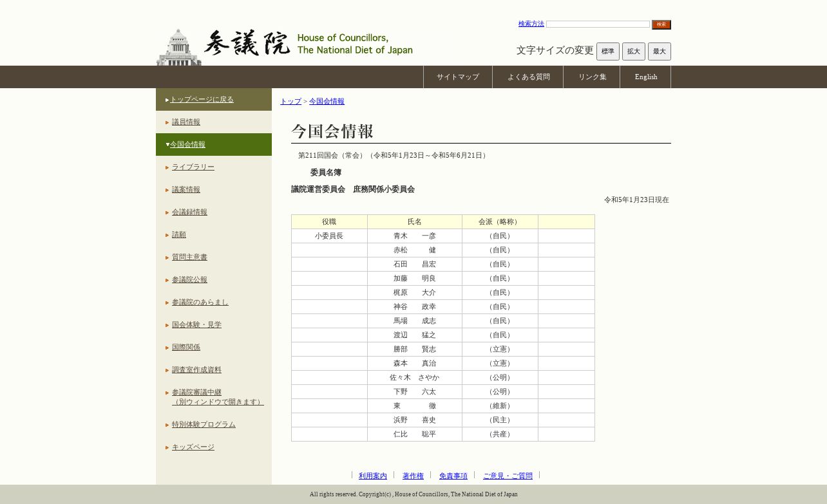The height and width of the screenshot is (504, 827).
Task: Click the name 森本 真治
Action: [415, 364]
